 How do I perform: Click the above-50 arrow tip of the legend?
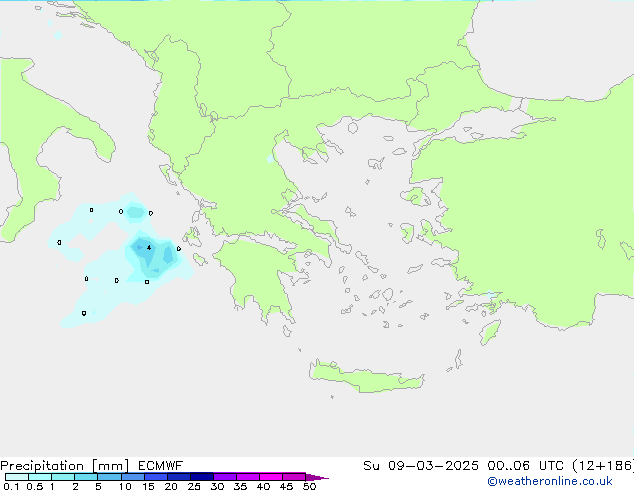point(317,477)
